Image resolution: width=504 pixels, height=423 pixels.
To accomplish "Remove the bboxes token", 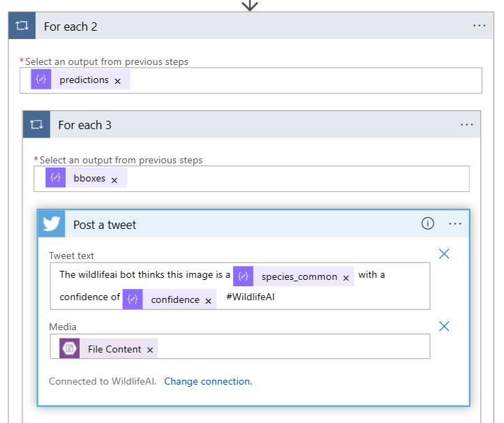I will click(114, 179).
